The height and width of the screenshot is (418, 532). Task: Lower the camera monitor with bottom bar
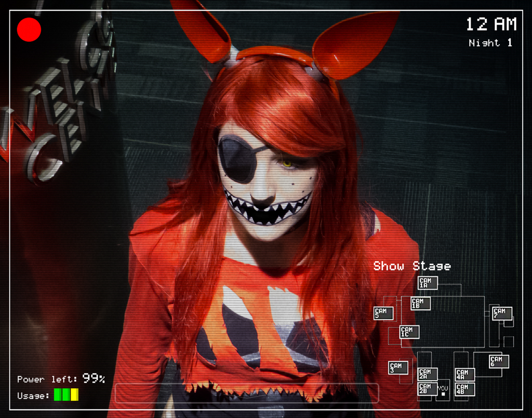point(247,393)
